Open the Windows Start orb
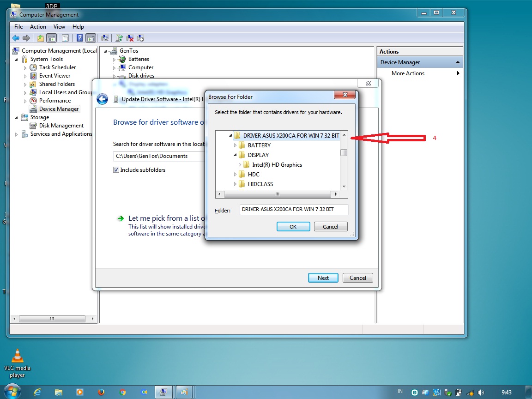Viewport: 532px width, 399px height. 12,392
